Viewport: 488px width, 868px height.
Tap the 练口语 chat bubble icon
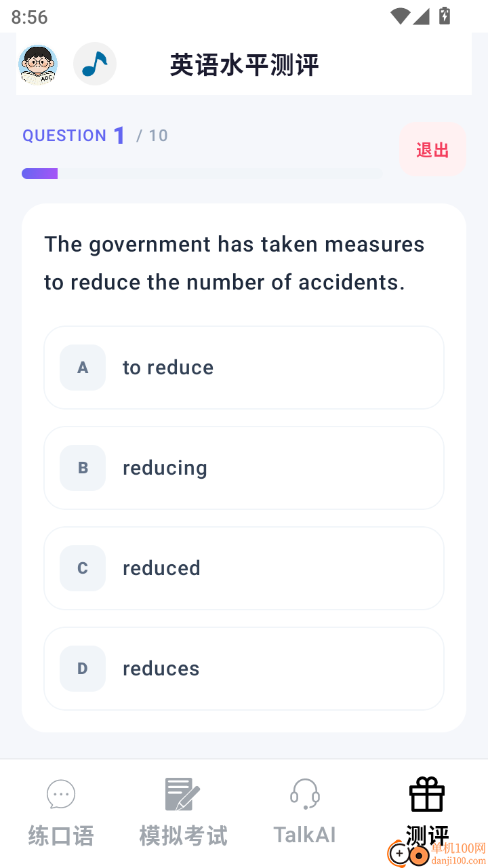[x=61, y=794]
